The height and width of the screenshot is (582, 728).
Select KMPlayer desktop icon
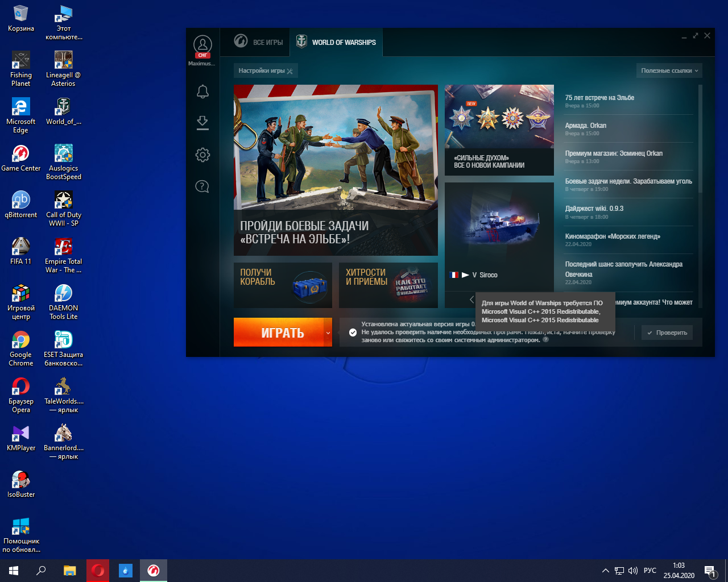point(21,438)
